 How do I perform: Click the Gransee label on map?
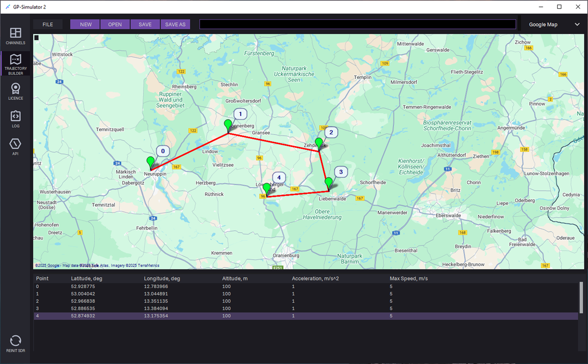coord(261,133)
